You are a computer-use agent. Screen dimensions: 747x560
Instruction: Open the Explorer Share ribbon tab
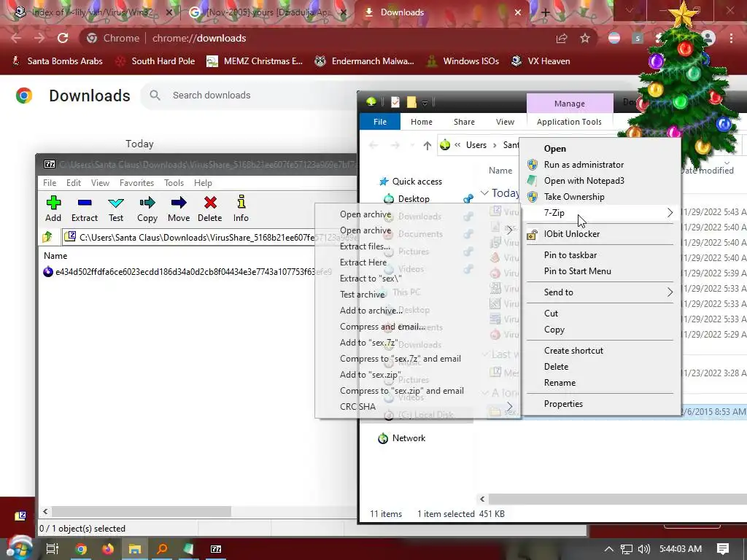click(464, 122)
